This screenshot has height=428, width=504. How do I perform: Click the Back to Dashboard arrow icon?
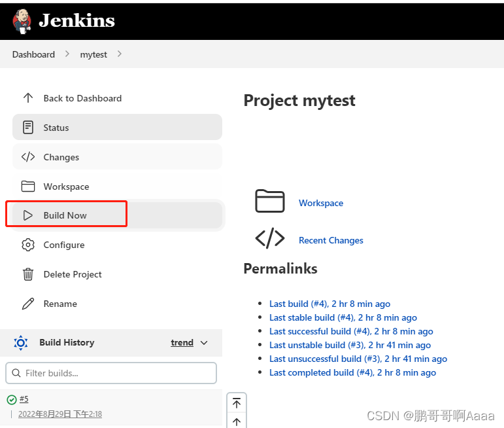pyautogui.click(x=28, y=98)
